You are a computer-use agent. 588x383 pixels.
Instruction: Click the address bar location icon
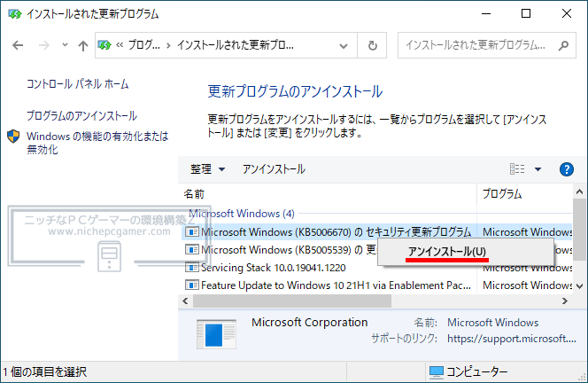[x=104, y=45]
